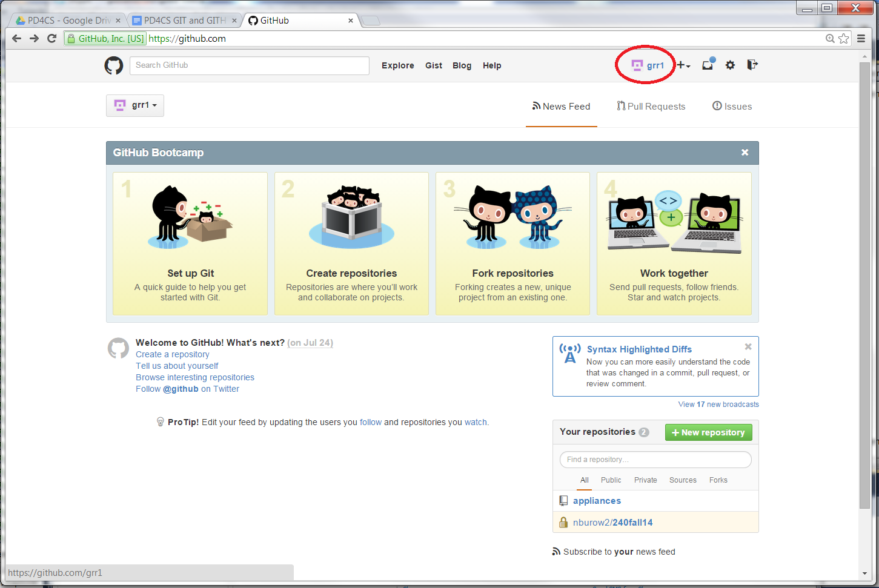Open Gist in the top navigation
The height and width of the screenshot is (588, 879).
tap(434, 65)
